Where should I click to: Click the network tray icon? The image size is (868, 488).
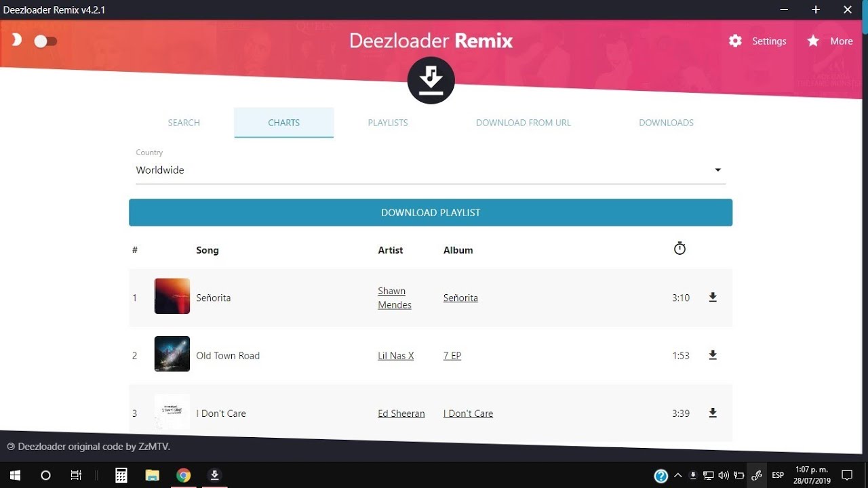coord(709,475)
